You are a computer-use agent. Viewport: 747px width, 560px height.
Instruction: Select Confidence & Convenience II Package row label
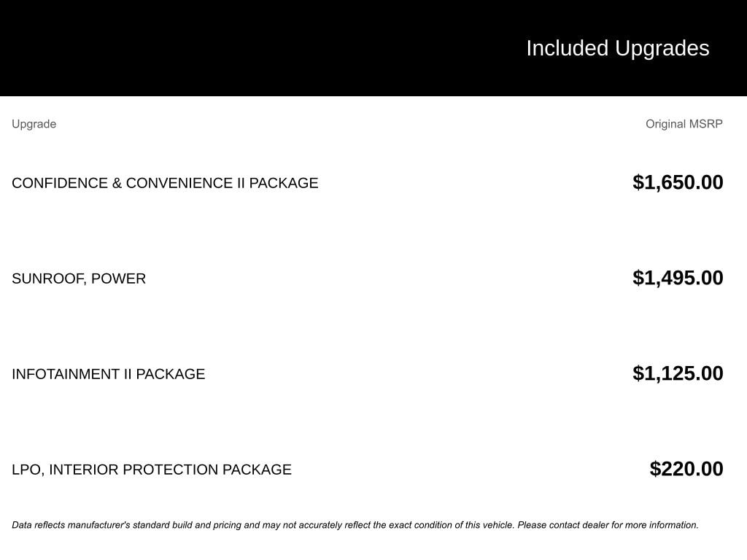tap(165, 183)
